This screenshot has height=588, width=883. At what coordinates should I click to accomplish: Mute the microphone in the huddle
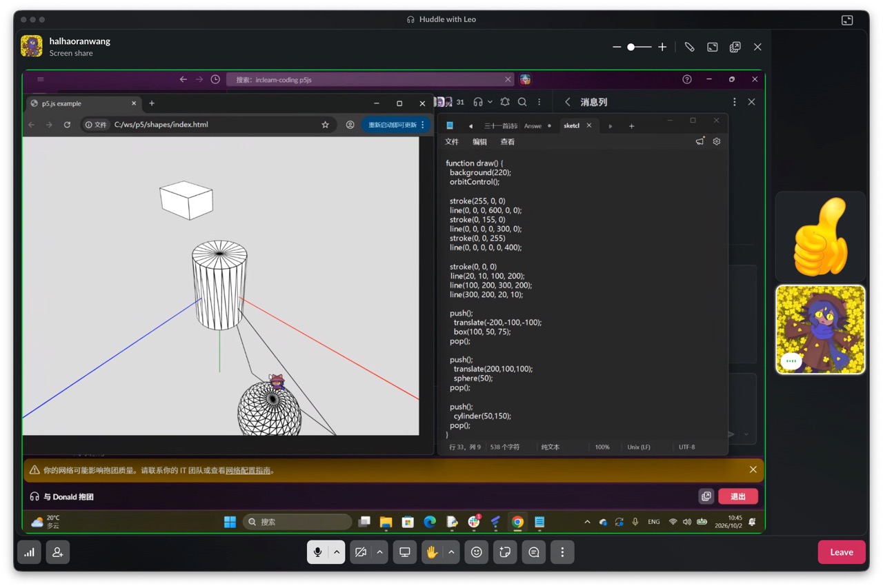[317, 552]
